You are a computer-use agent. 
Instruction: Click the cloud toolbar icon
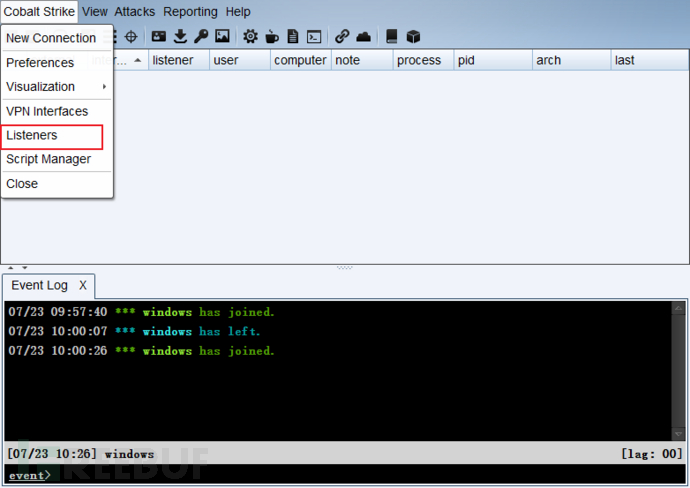pyautogui.click(x=364, y=37)
